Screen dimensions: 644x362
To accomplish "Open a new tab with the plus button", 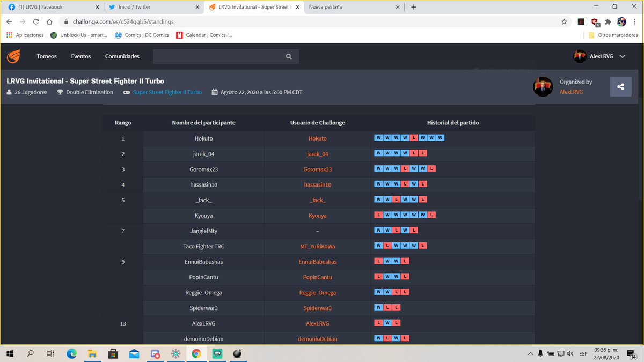I will click(414, 7).
